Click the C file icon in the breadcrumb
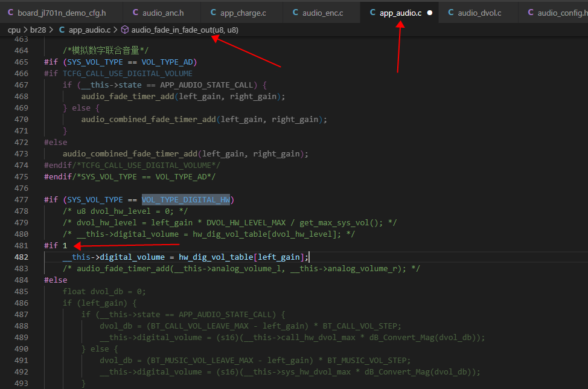 pyautogui.click(x=62, y=30)
